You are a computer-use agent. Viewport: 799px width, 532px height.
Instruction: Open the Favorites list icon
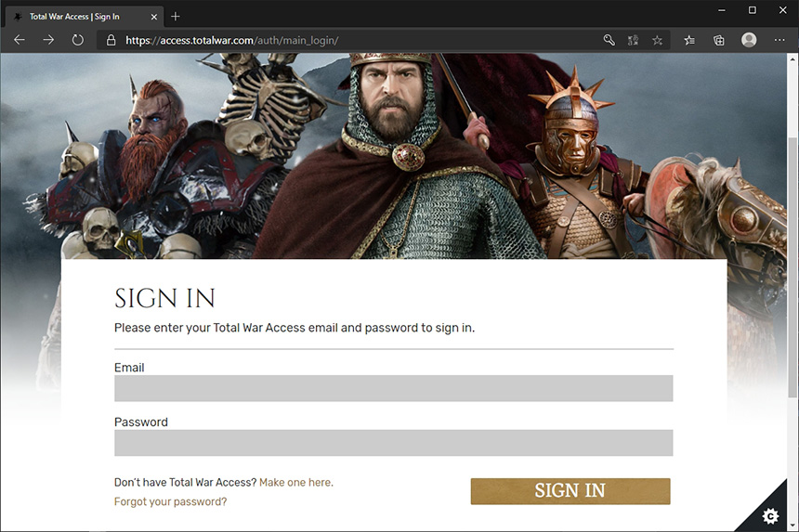point(689,40)
